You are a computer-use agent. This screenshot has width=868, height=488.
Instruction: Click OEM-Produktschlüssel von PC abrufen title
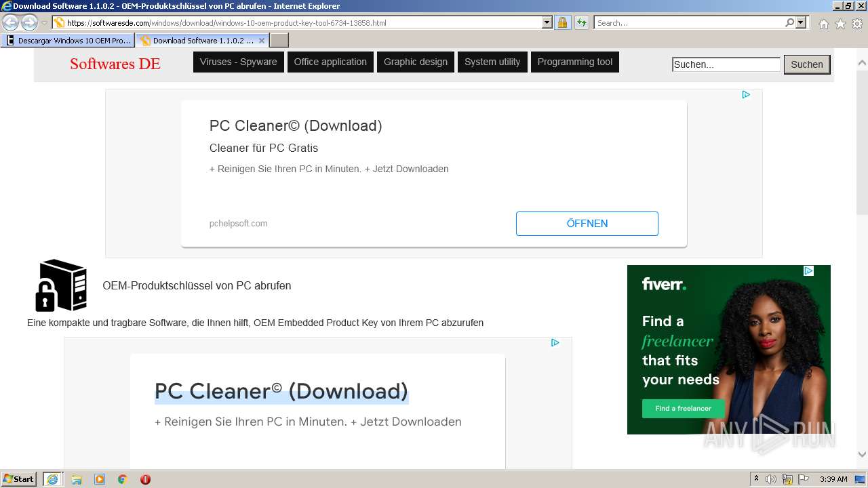(197, 285)
